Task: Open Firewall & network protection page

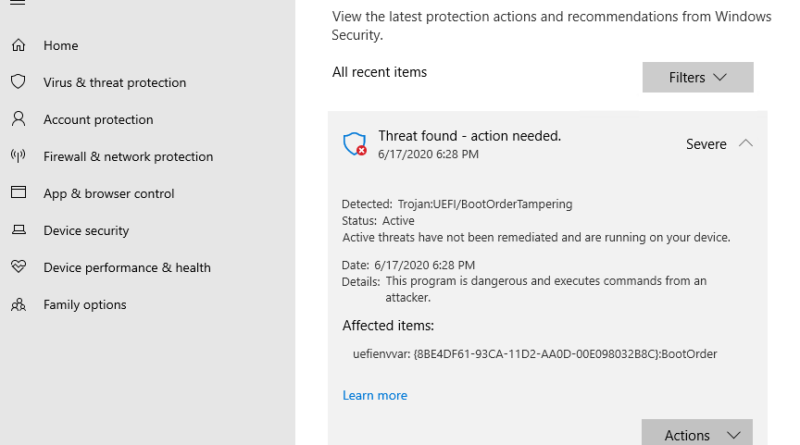Action: [128, 157]
